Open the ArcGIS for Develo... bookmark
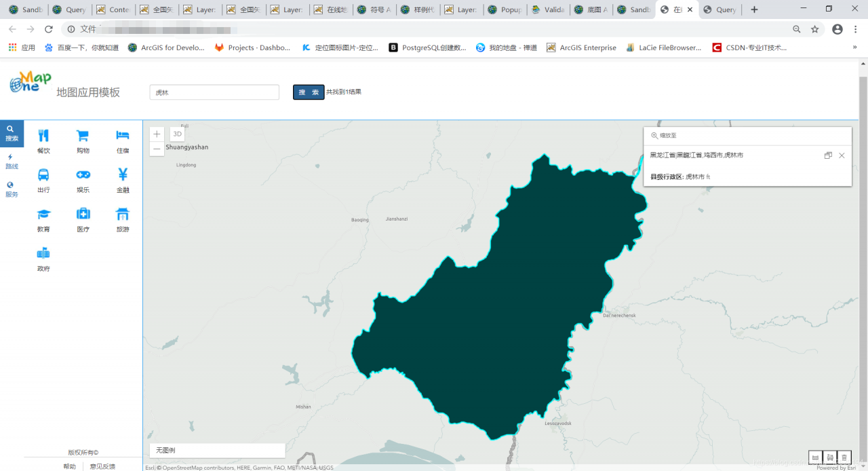 tap(166, 48)
